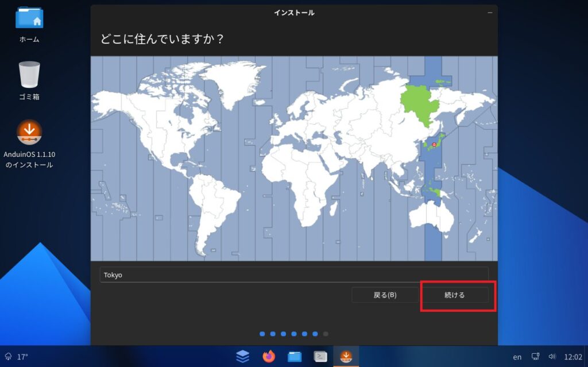Open the 'en' input language menu
This screenshot has height=367, width=588.
click(517, 357)
